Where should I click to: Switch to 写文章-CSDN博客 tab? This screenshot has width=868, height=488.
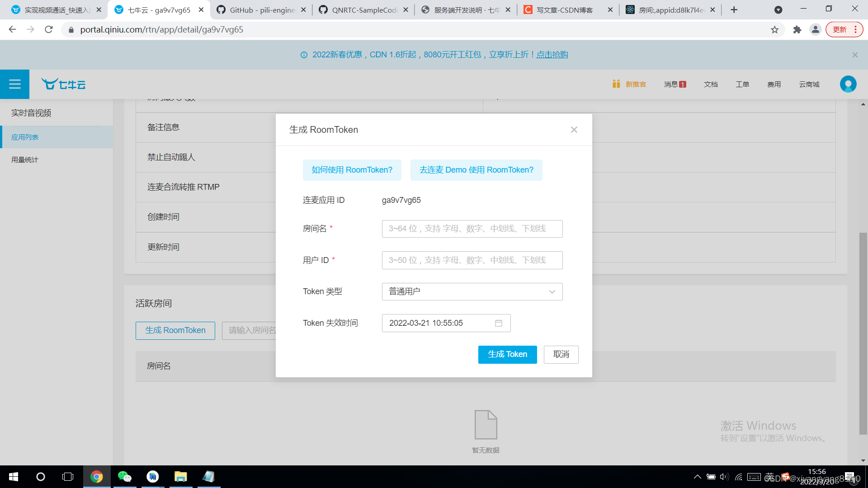[x=568, y=10]
